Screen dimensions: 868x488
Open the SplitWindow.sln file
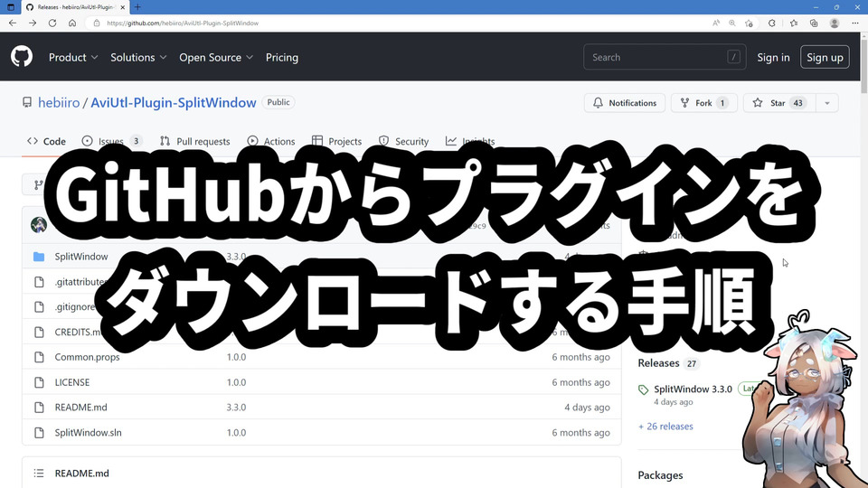click(x=88, y=433)
